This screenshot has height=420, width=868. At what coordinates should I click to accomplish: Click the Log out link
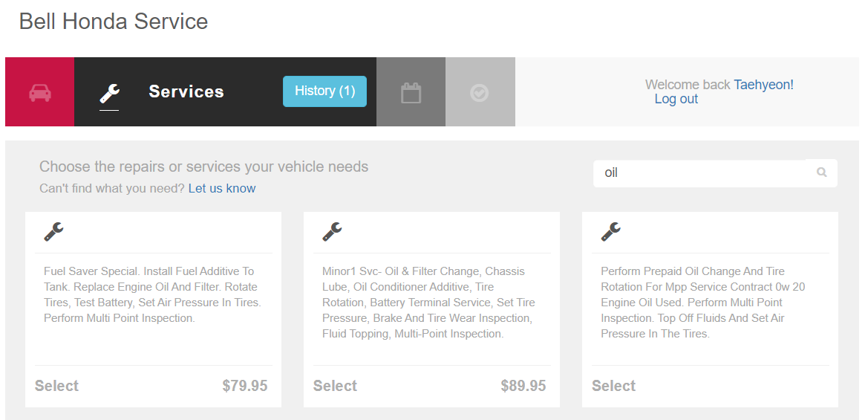676,99
